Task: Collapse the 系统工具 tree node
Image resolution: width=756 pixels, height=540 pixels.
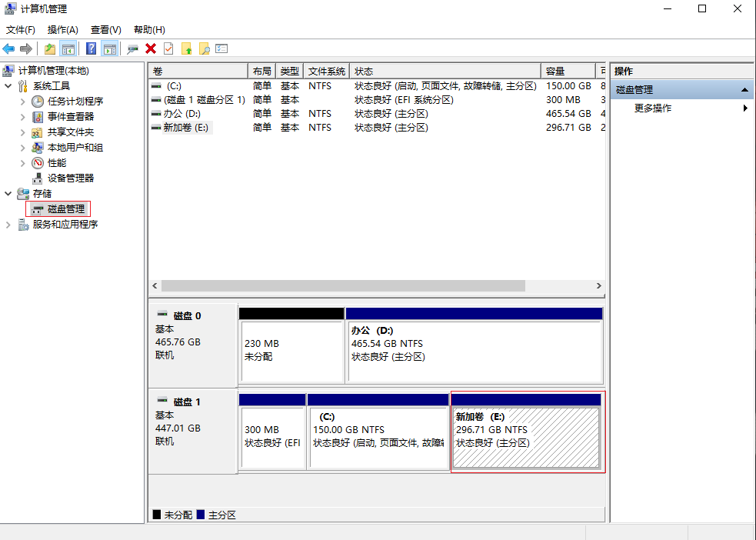Action: [8, 86]
